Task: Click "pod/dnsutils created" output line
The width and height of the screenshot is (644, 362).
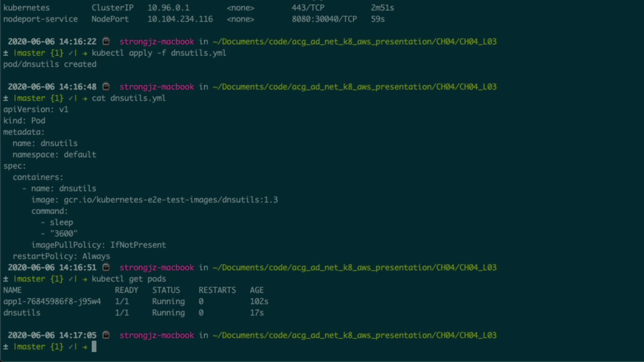Action: click(50, 64)
